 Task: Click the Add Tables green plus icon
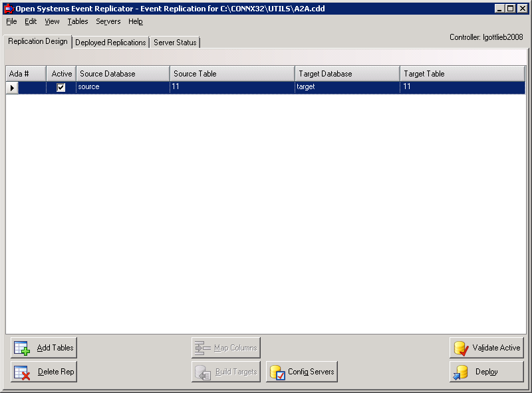[21, 347]
